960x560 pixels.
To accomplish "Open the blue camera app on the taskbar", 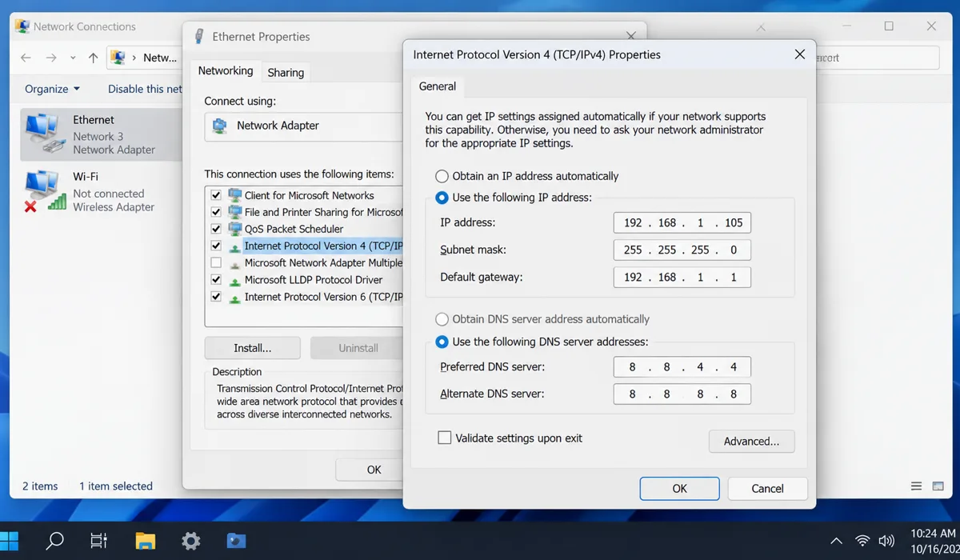I will (x=236, y=541).
